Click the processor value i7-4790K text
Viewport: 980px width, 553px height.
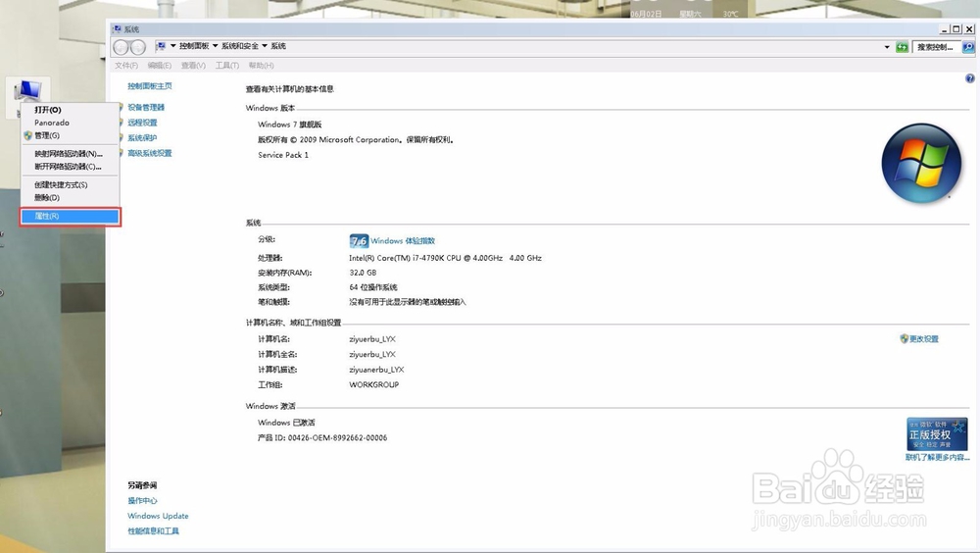coord(445,258)
